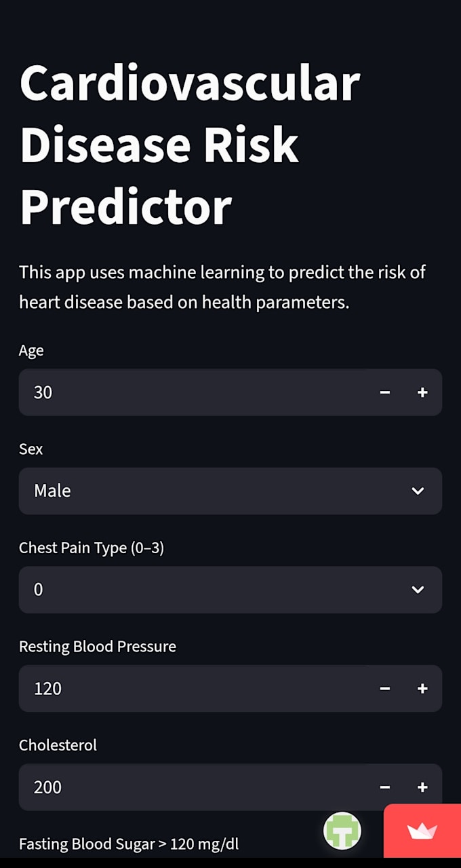This screenshot has height=868, width=461.
Task: Expand the Chest Pain Type dropdown
Action: click(x=230, y=590)
